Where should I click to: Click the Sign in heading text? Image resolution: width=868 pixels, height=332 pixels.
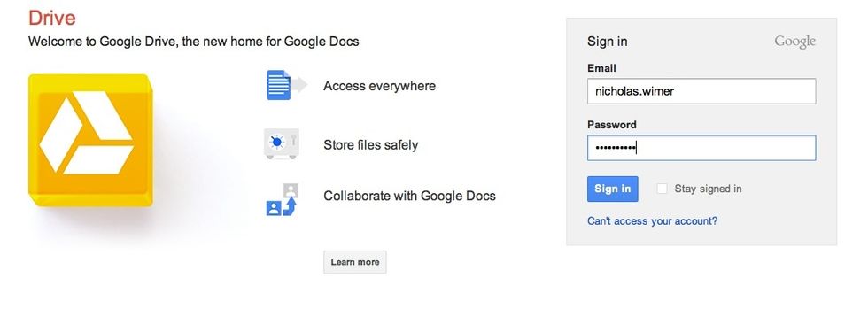click(x=608, y=42)
